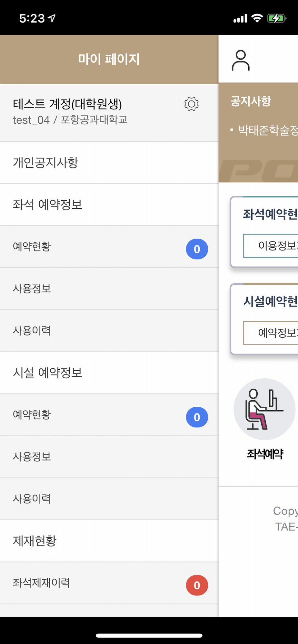Tap blue 0 badge under 좌석 예약정보

point(197,249)
